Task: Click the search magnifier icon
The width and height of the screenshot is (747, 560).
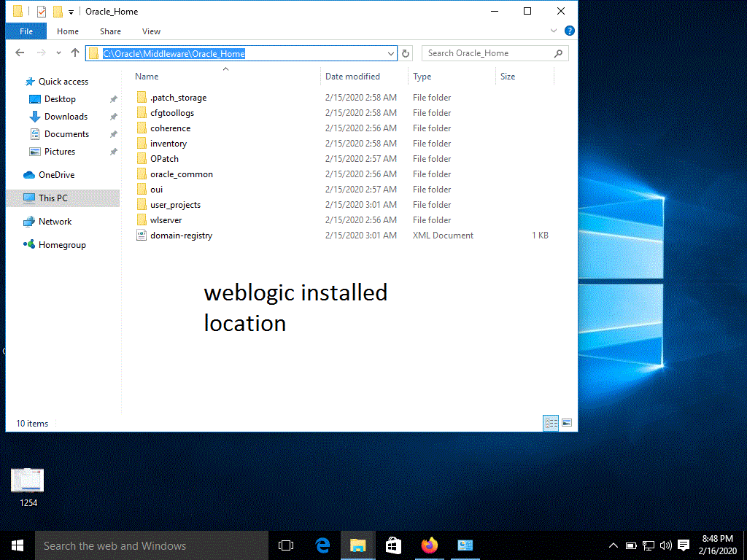Action: [558, 53]
